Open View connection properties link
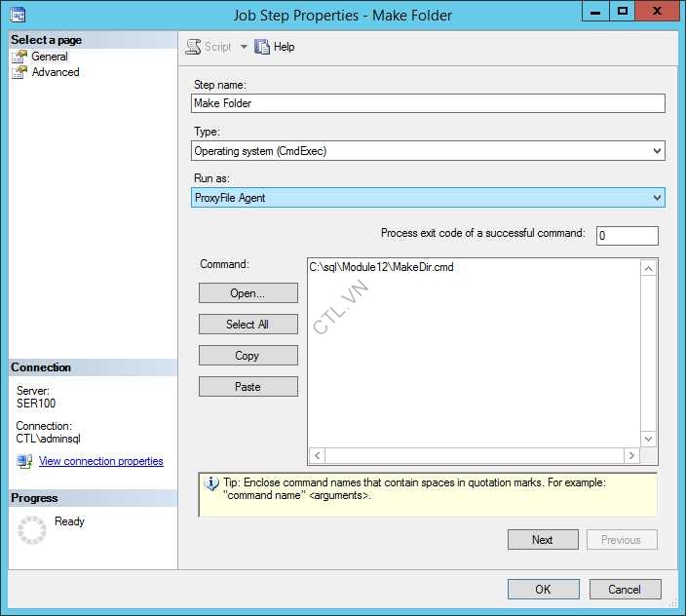This screenshot has width=686, height=616. pos(100,461)
